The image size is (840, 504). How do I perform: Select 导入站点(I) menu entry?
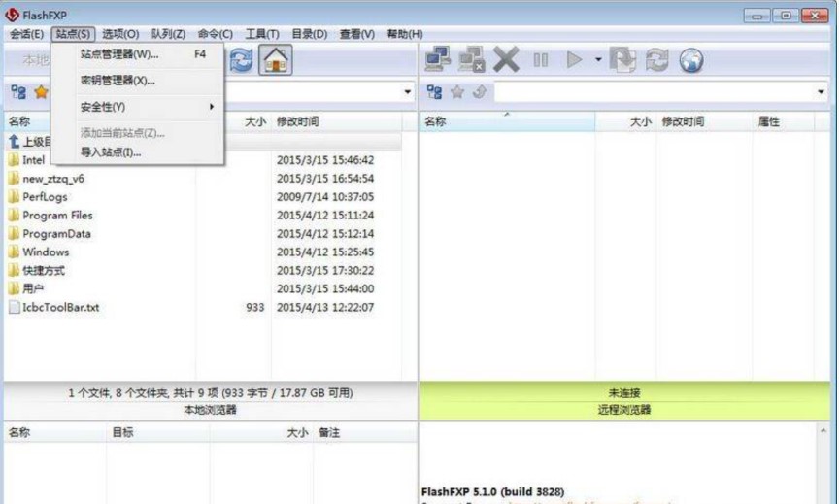(x=138, y=152)
